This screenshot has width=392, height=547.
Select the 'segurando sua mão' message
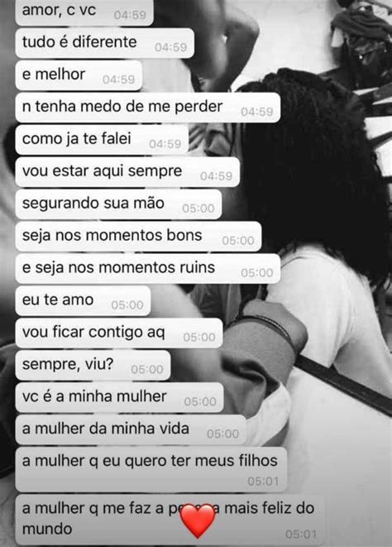[118, 204]
